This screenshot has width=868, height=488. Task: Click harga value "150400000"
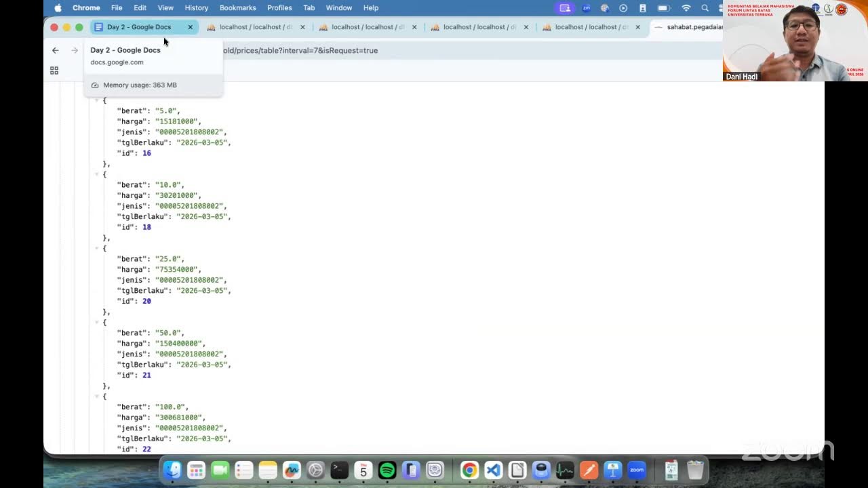[x=178, y=344]
